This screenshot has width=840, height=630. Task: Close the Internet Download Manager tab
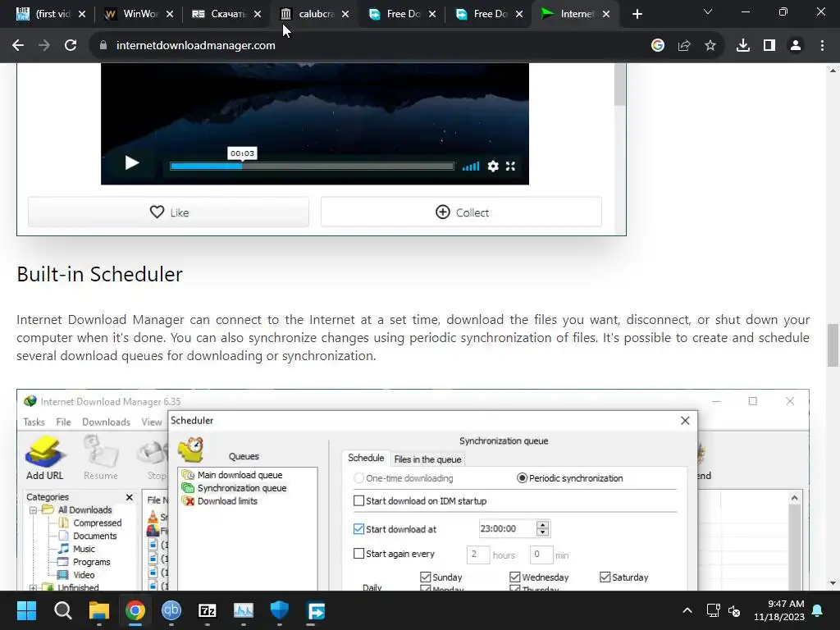click(x=606, y=15)
